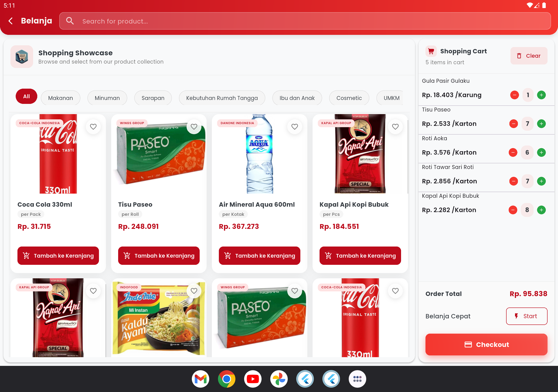Viewport: 558px width, 392px height.
Task: Open the Gmail app in the dock
Action: click(201, 379)
